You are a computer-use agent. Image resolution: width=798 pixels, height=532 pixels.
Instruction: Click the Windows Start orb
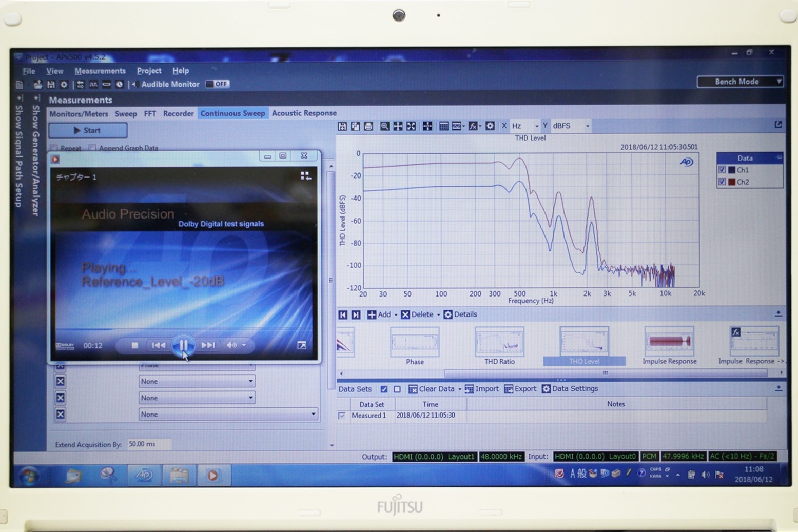pyautogui.click(x=29, y=476)
